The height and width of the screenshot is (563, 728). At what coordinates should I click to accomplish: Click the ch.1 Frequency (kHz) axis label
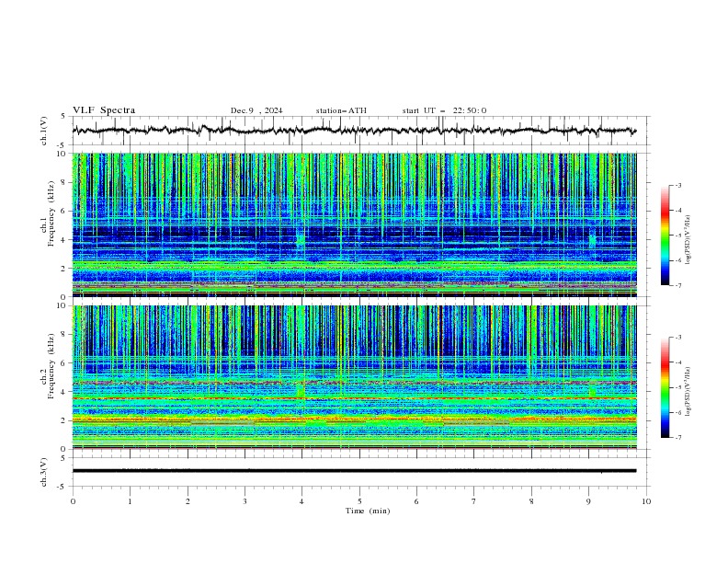48,214
